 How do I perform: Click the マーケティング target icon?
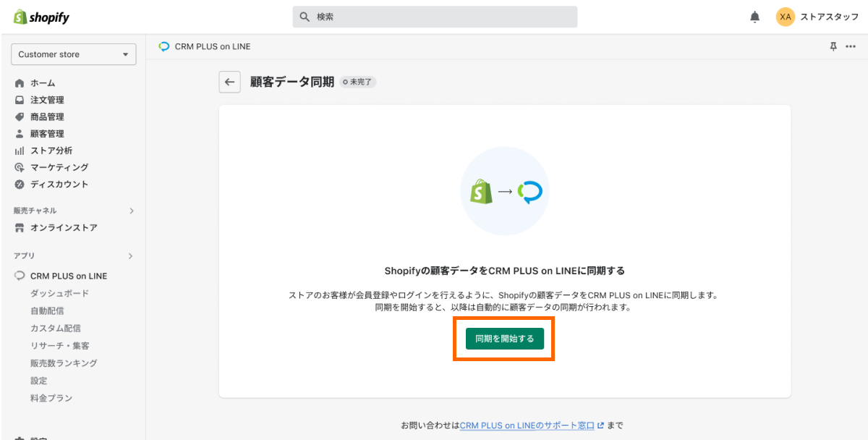click(20, 167)
